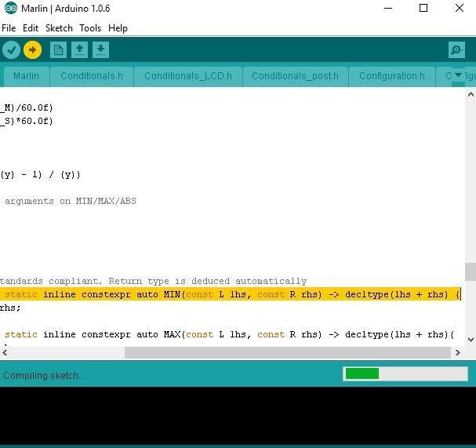
Task: Open the Sketch menu
Action: point(59,28)
